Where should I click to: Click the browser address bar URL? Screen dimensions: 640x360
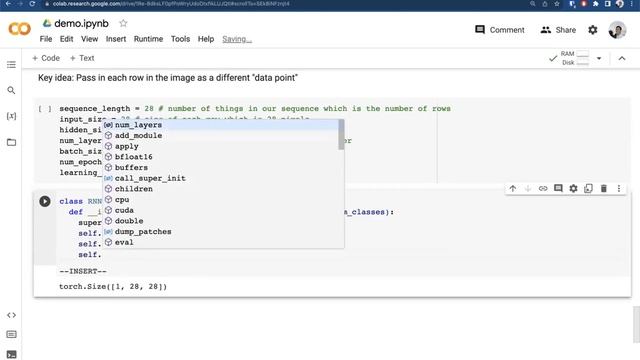click(171, 4)
